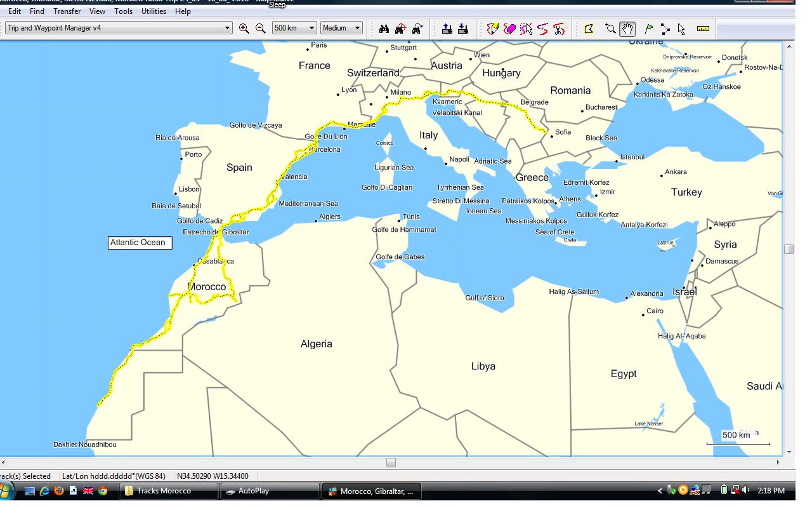Show hidden system tray icons
812x508 pixels.
660,491
